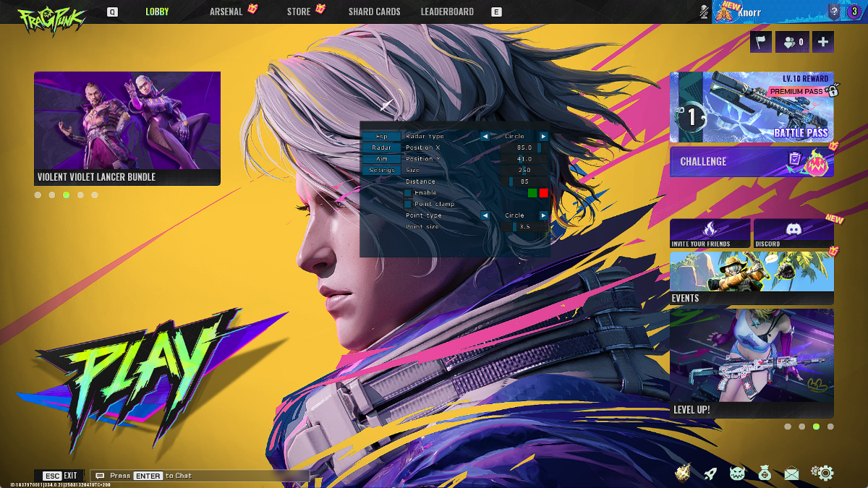Viewport: 868px width, 488px height.
Task: Open the Arsenal tab
Action: click(x=226, y=12)
